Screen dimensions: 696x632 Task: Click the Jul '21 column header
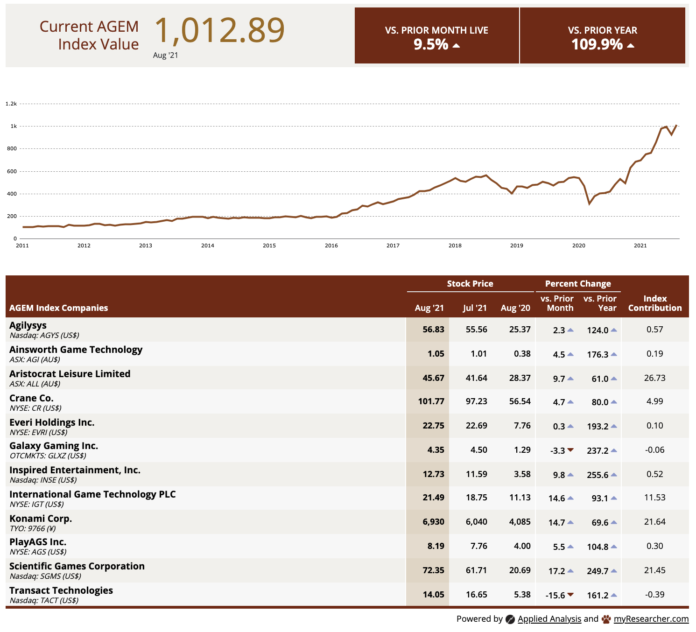click(475, 308)
